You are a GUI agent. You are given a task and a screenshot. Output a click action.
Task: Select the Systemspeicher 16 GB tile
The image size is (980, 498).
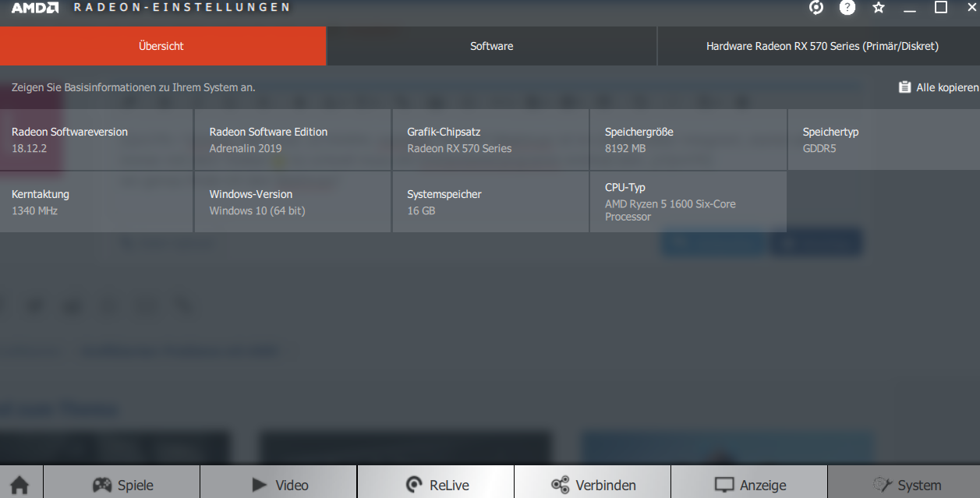(x=490, y=202)
